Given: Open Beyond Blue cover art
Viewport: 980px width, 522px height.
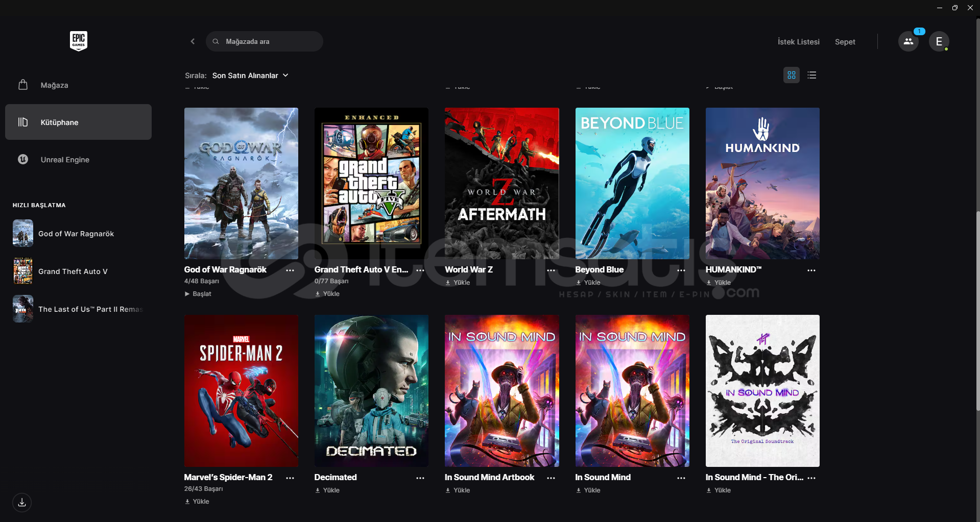Looking at the screenshot, I should [632, 183].
